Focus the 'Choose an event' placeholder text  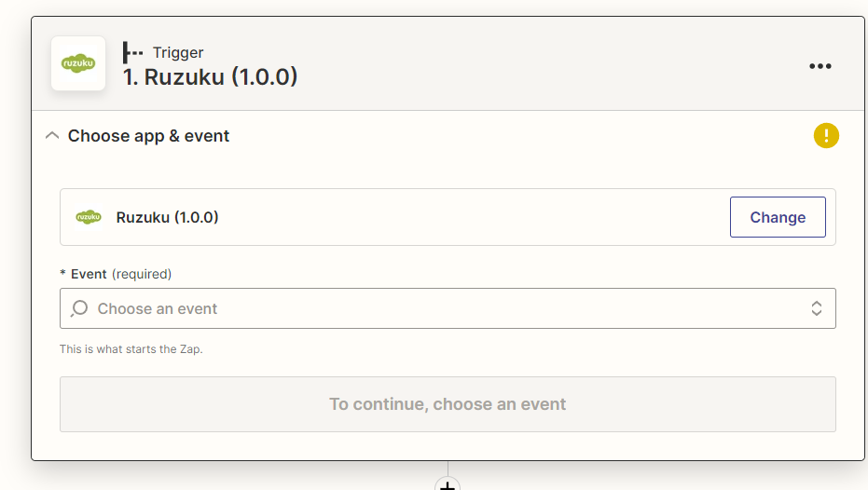(158, 308)
